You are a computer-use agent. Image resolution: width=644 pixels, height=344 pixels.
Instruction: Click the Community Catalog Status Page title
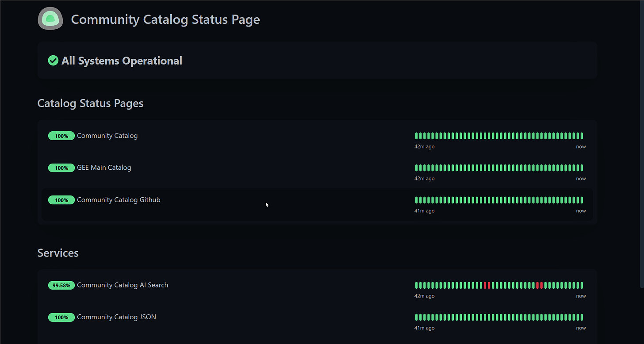pyautogui.click(x=165, y=19)
